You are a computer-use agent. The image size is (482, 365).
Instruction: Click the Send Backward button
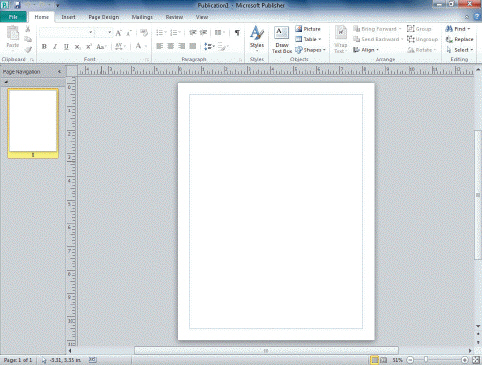[378, 39]
